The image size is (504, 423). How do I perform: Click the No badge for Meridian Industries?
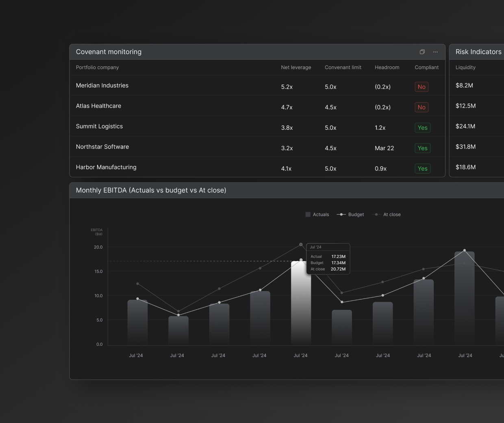point(421,87)
